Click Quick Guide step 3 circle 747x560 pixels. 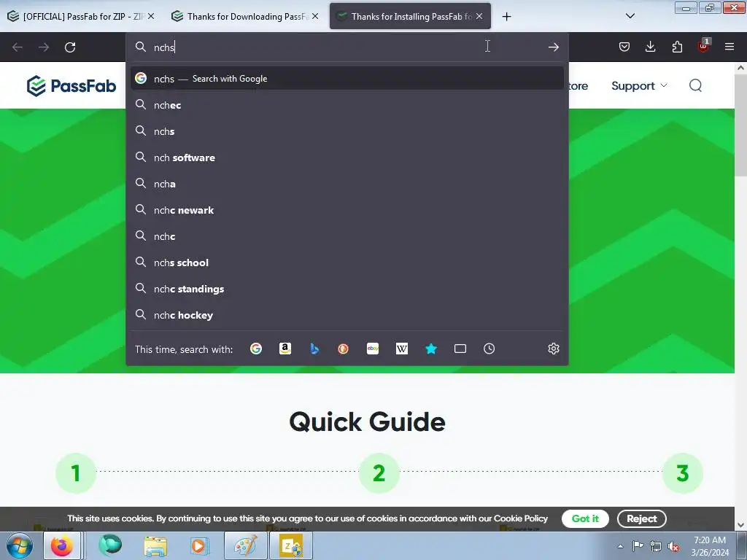click(683, 473)
